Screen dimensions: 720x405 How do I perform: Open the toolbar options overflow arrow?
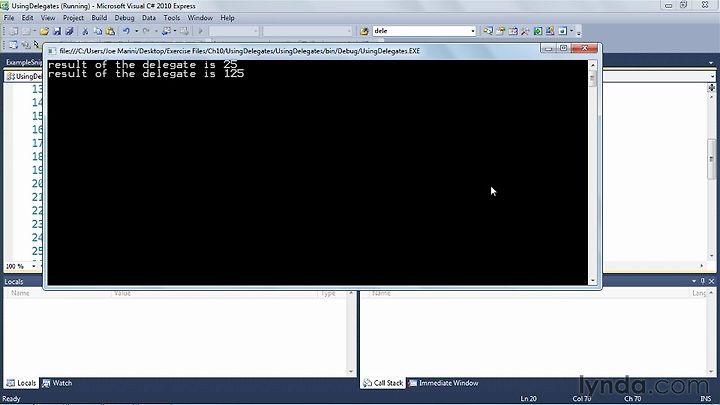579,32
